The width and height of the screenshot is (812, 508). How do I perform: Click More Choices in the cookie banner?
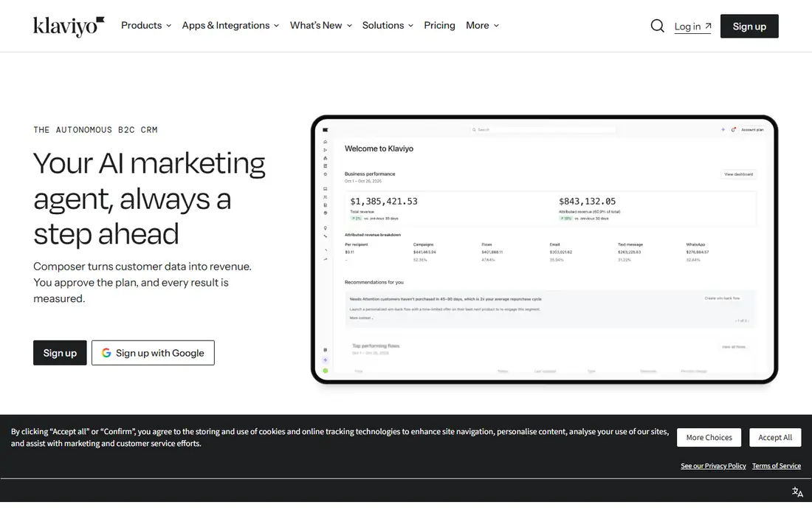click(709, 438)
